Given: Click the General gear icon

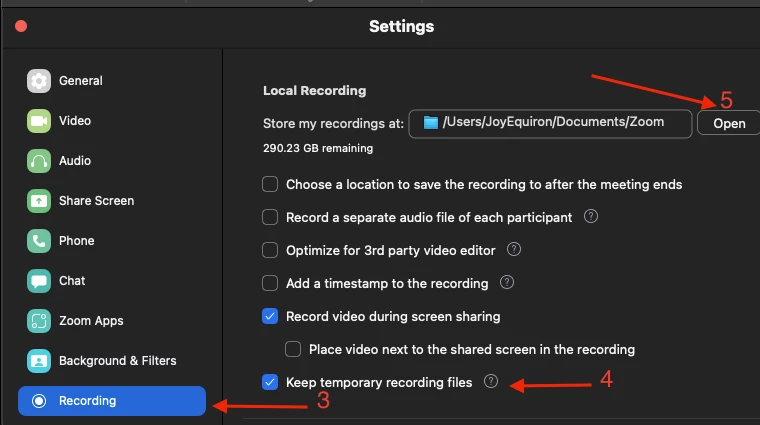Looking at the screenshot, I should tap(39, 81).
